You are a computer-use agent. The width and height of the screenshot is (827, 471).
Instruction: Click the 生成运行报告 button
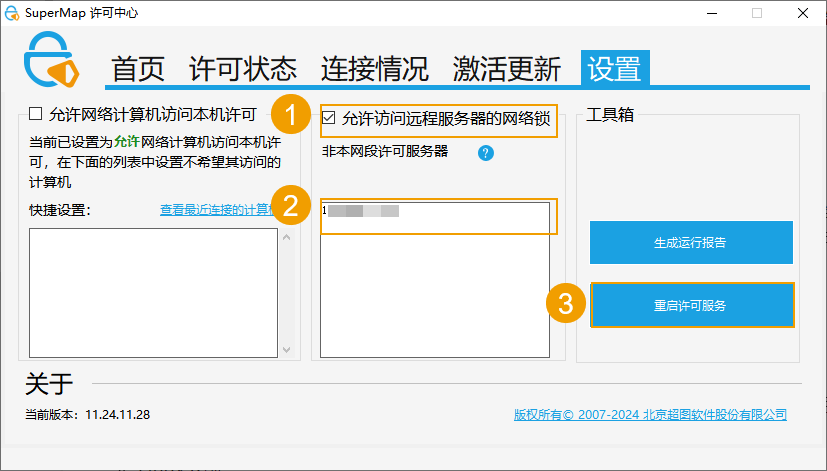[691, 243]
